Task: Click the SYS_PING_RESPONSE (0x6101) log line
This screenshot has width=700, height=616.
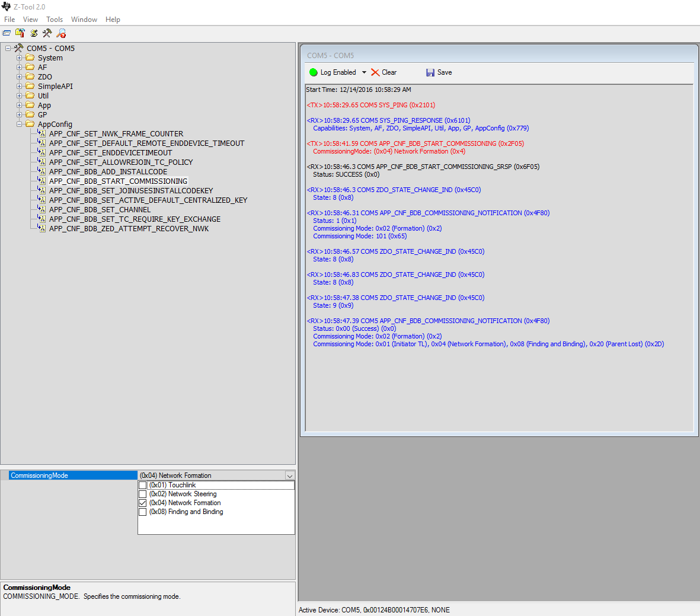Action: click(388, 120)
